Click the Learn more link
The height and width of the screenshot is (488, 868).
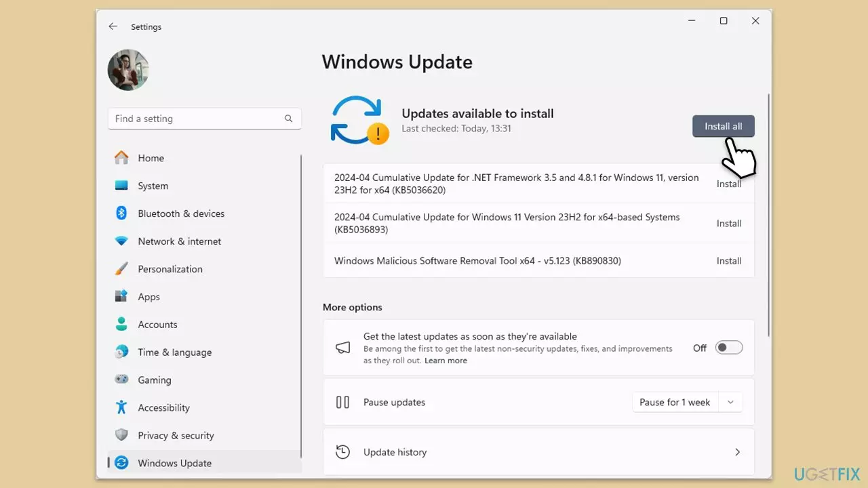[x=446, y=360]
